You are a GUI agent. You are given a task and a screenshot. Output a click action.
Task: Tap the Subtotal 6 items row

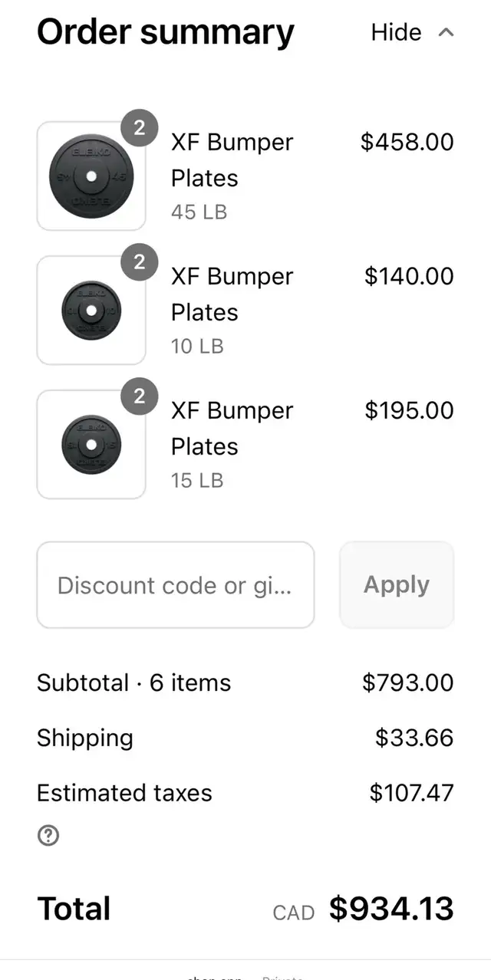245,682
